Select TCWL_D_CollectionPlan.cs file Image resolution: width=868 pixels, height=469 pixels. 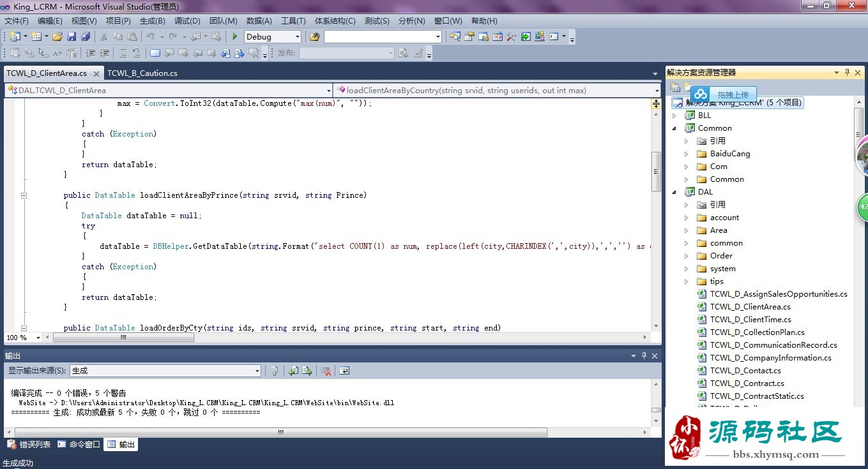click(757, 332)
